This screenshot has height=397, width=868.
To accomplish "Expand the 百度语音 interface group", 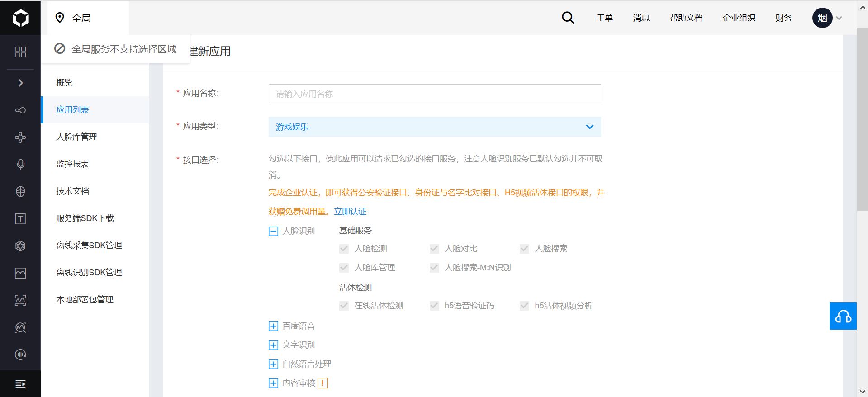I will (273, 326).
